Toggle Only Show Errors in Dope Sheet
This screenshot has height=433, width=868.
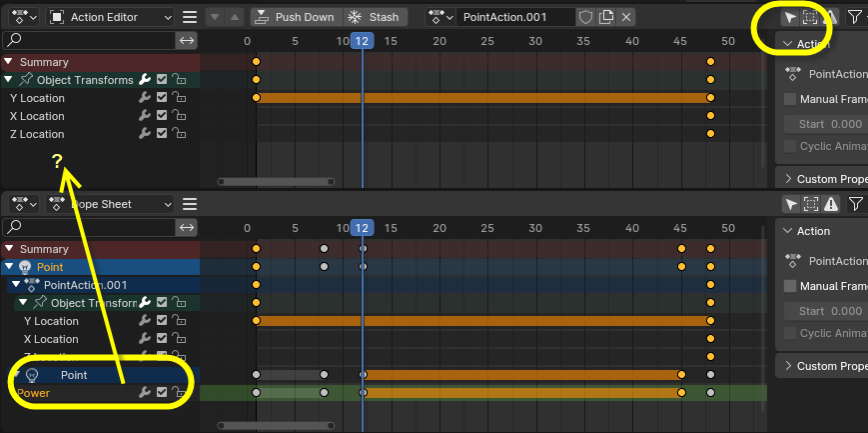click(830, 204)
